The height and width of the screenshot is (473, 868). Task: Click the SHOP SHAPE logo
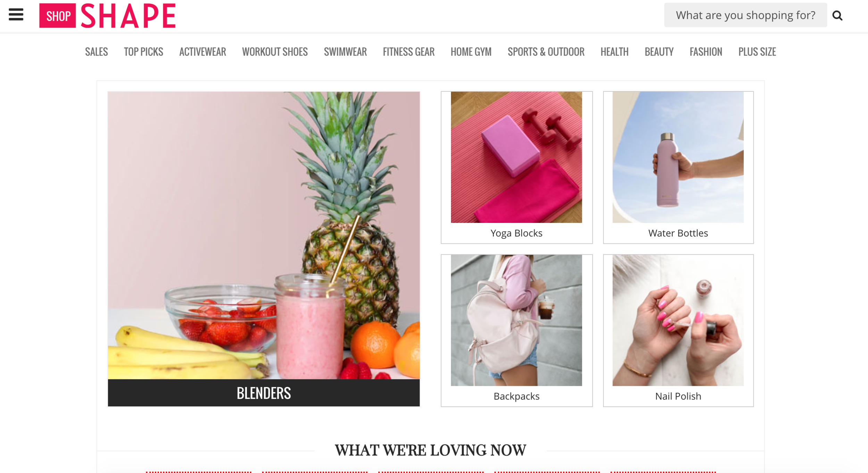click(x=107, y=16)
